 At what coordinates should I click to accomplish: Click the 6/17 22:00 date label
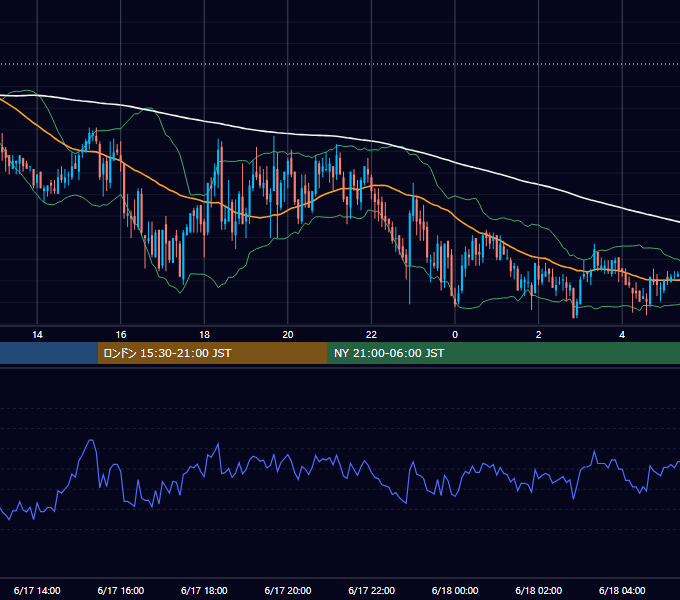tap(371, 590)
